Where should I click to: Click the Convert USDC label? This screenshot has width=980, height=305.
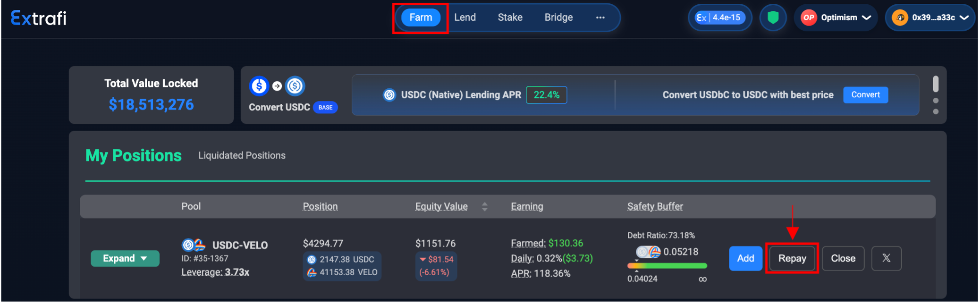[x=279, y=107]
